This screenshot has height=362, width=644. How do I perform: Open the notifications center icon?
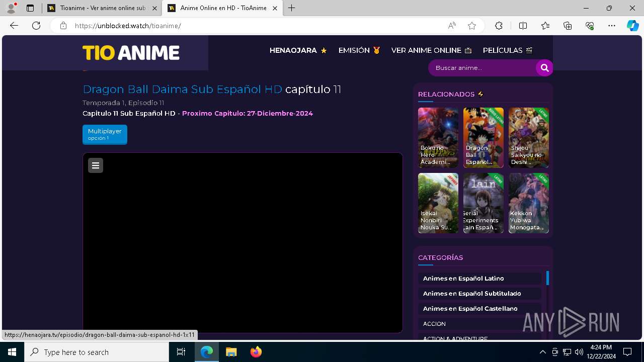tap(627, 352)
